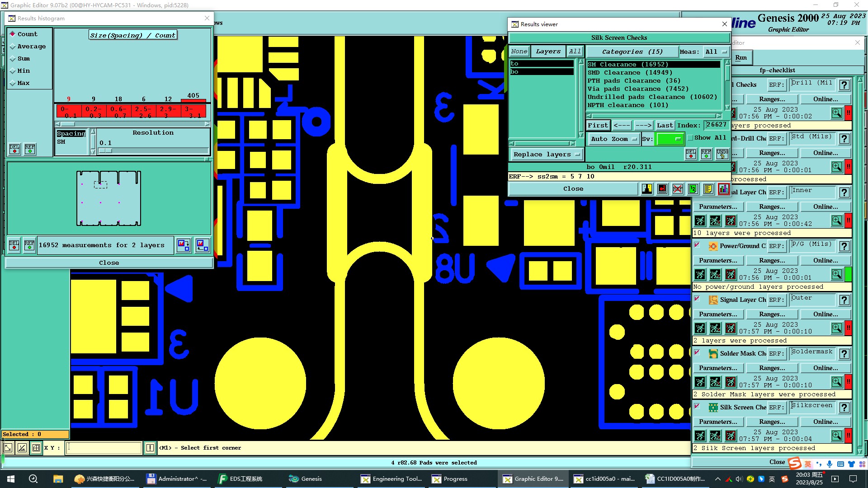Image resolution: width=868 pixels, height=488 pixels.
Task: Toggle the Solder Mask Checks checkbox
Action: 697,353
